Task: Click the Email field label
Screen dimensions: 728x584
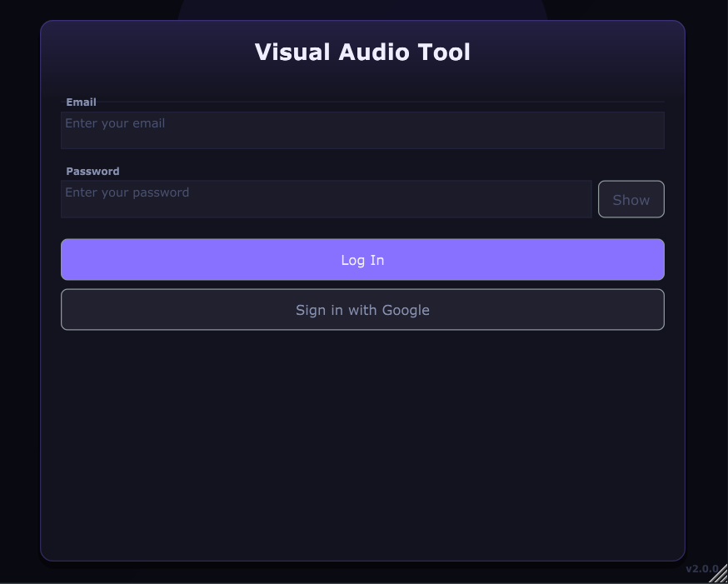Action: [81, 102]
